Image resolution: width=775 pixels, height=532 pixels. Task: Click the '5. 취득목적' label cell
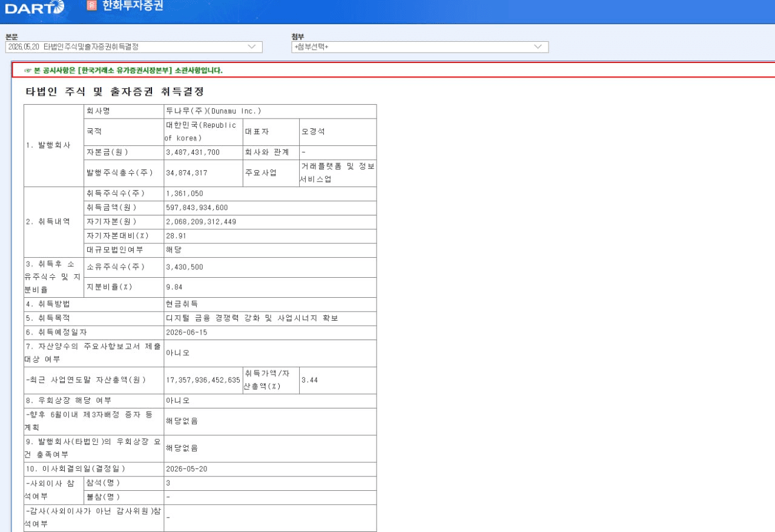pos(94,318)
